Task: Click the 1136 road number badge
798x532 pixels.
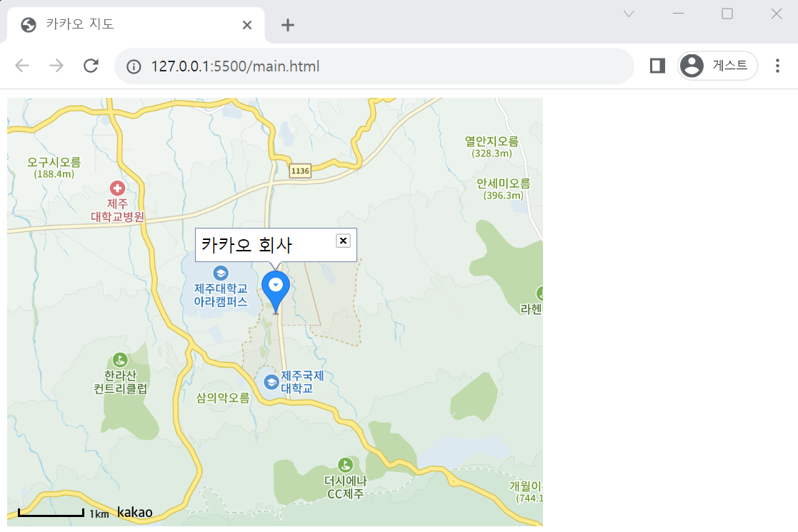Action: 300,171
